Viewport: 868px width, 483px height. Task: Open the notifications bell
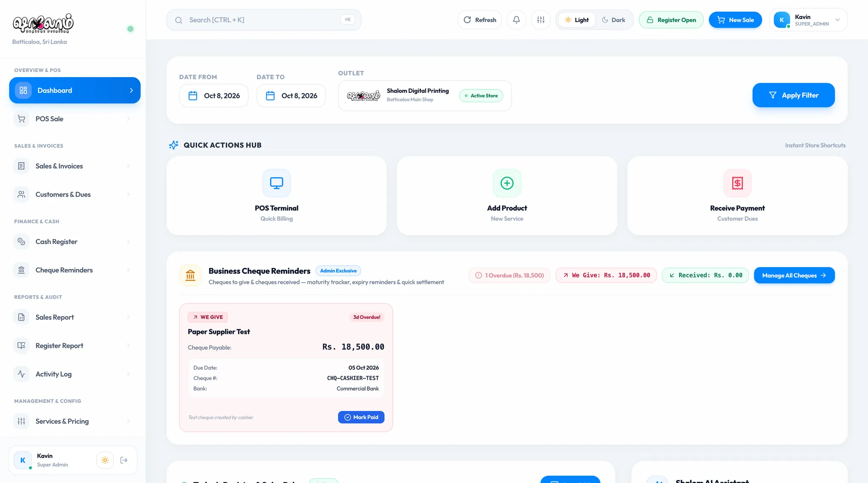pos(516,20)
